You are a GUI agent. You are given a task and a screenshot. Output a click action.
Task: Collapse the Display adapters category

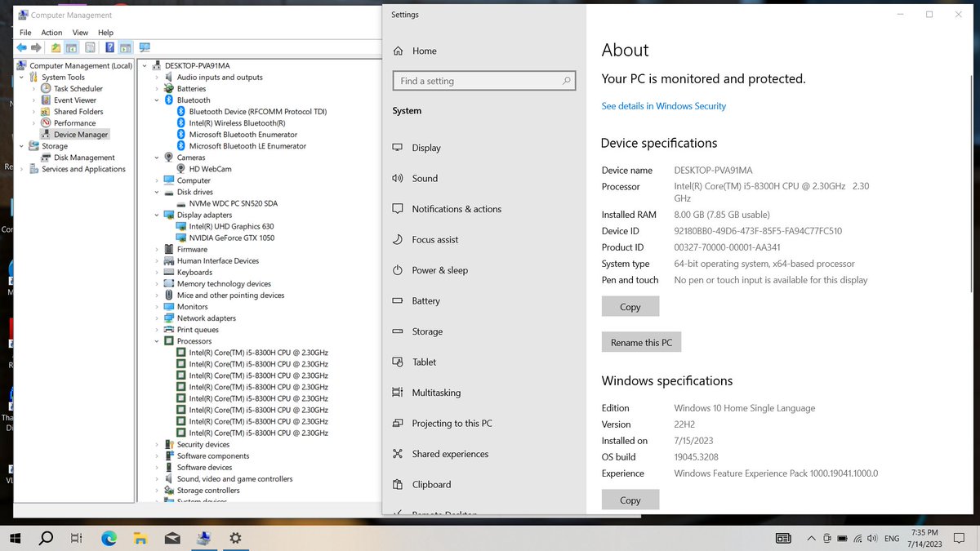[x=156, y=215]
